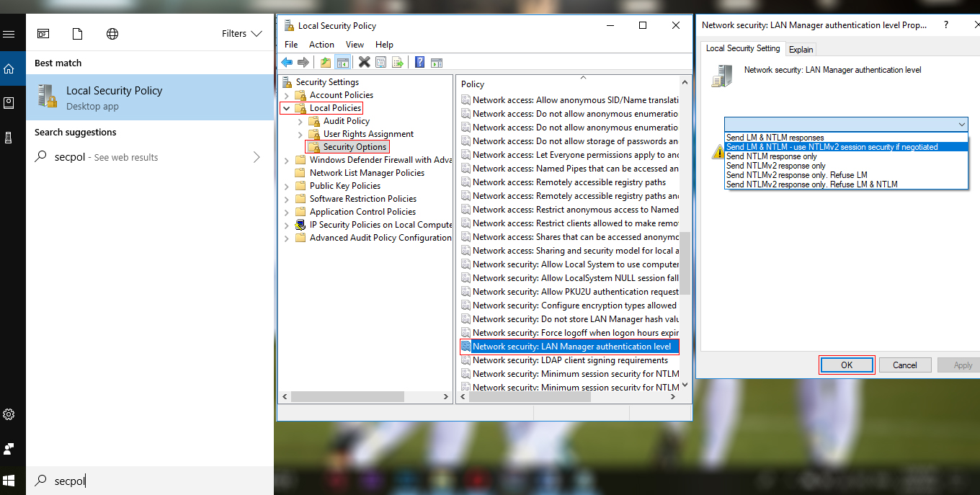This screenshot has height=495, width=980.
Task: Click the Windows Start button
Action: pyautogui.click(x=9, y=480)
